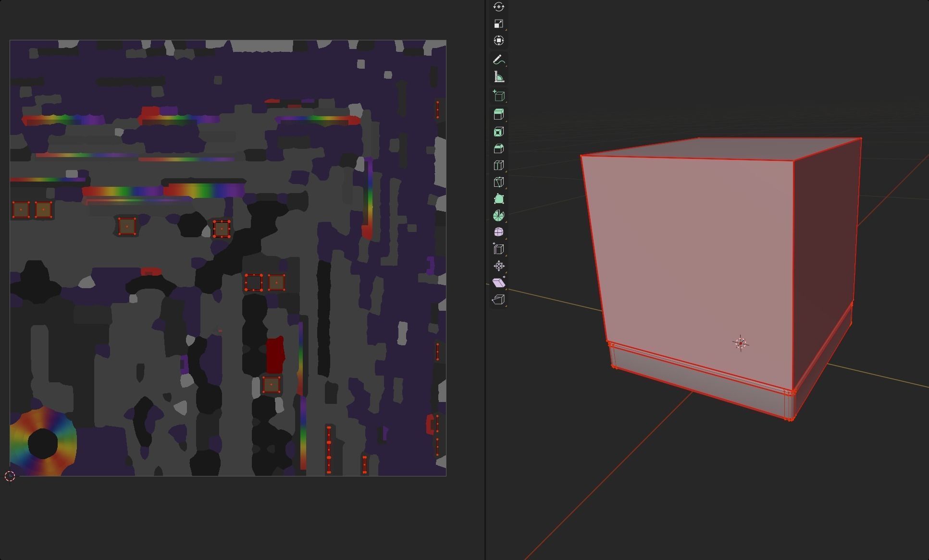Activate the Edge Slide tool
Viewport: 929px width, 560px height.
(x=498, y=249)
